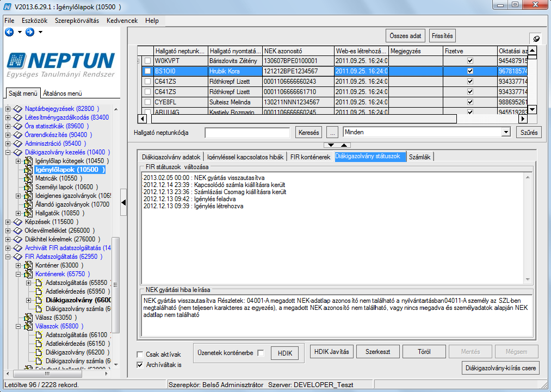Enable the Csak aktívak checkbox

(x=140, y=354)
